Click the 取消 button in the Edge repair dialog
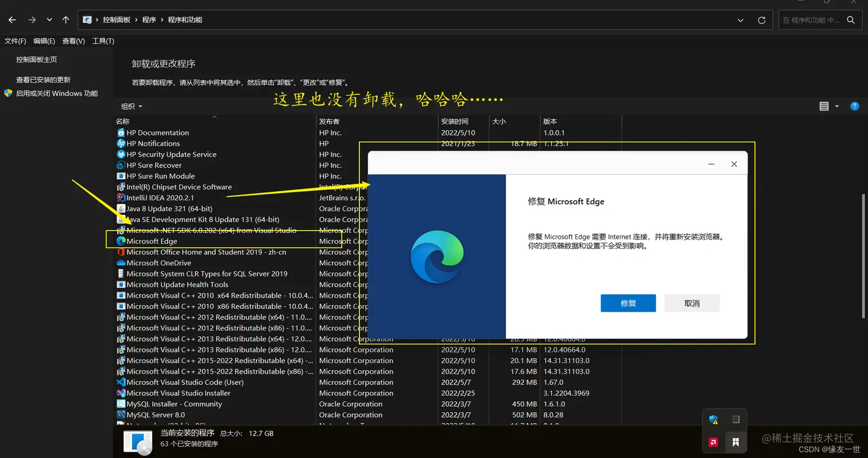This screenshot has height=458, width=868. pyautogui.click(x=692, y=303)
